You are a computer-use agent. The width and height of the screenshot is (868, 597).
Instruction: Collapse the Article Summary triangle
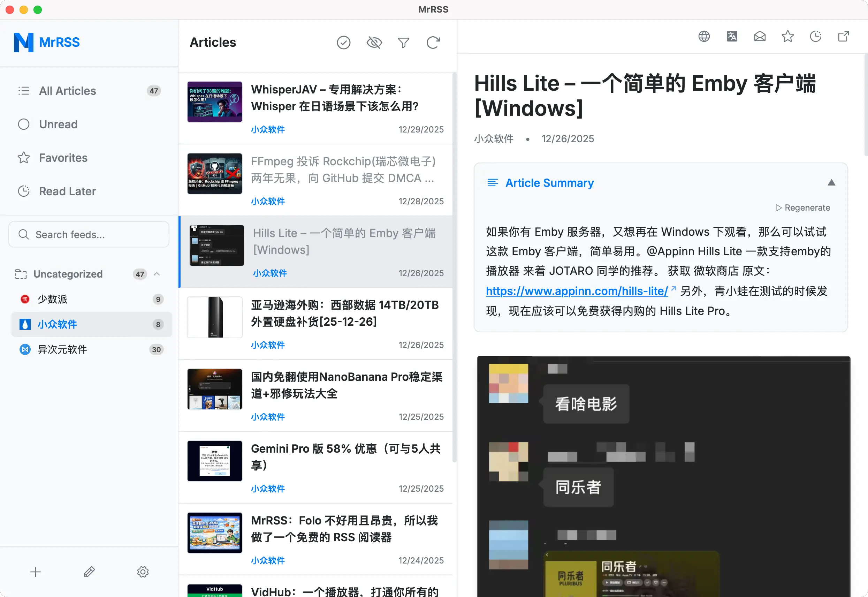(831, 182)
